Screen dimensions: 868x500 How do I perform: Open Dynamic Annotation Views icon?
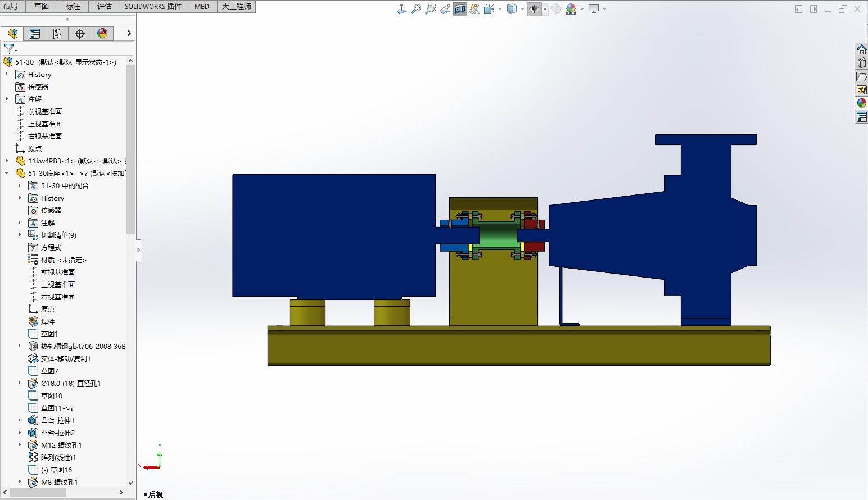point(474,9)
